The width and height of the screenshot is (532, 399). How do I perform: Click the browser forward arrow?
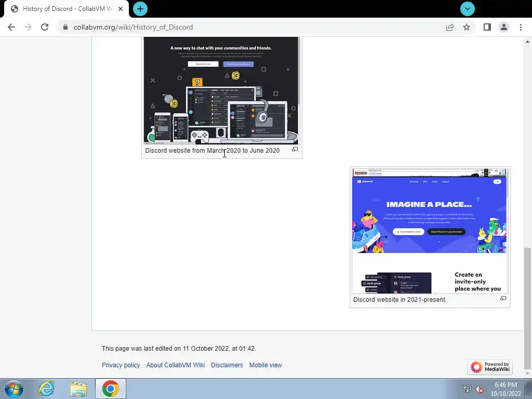click(28, 27)
